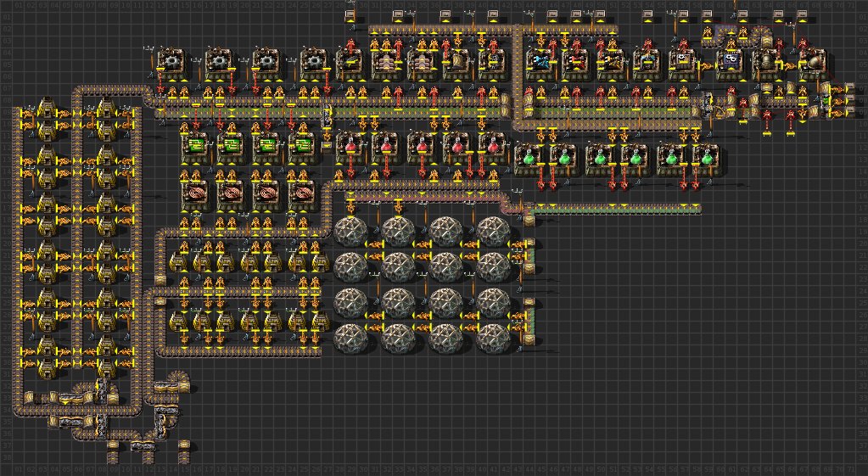This screenshot has width=868, height=476.
Task: Select the rightmost iron gear wheel assembler
Action: [x=316, y=62]
